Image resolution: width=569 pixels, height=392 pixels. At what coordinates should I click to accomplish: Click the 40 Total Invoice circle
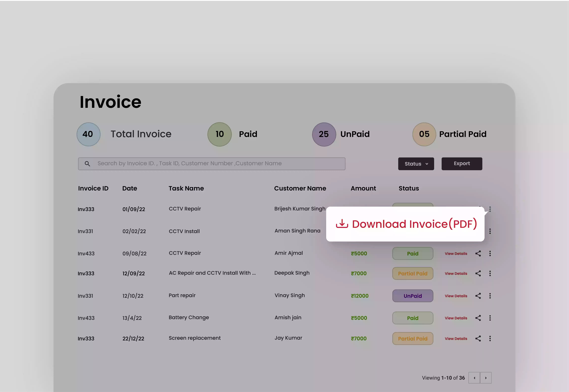88,134
